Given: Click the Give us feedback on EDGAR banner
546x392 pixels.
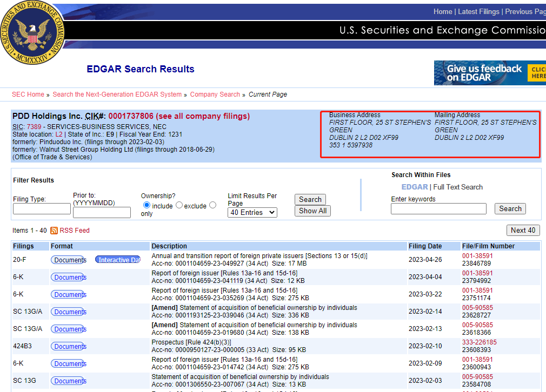Looking at the screenshot, I should pos(490,73).
